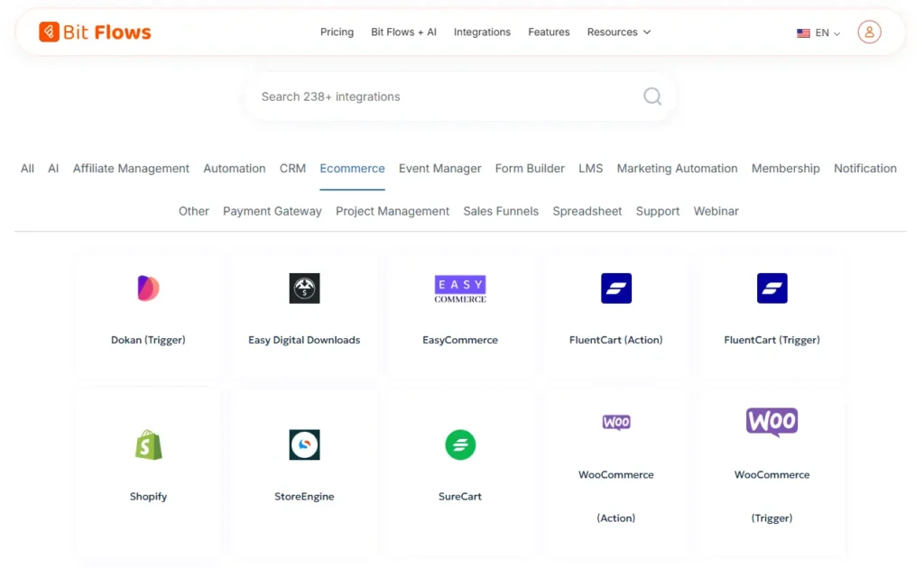Click the WooCommerce (Action) Woo logo
The image size is (924, 568).
[x=616, y=422]
